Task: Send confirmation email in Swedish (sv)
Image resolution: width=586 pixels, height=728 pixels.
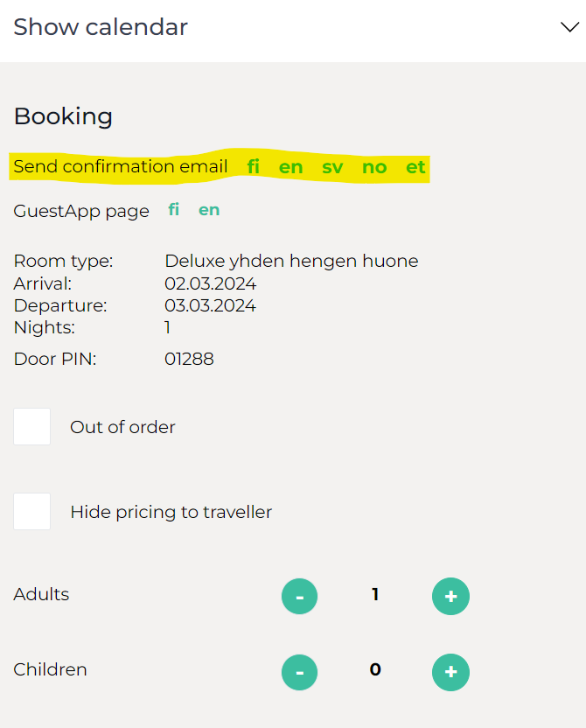Action: 332,167
